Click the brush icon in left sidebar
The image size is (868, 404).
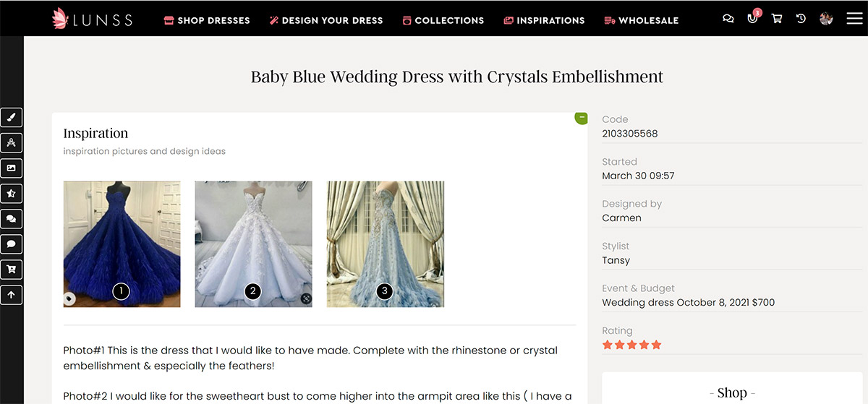[x=12, y=118]
